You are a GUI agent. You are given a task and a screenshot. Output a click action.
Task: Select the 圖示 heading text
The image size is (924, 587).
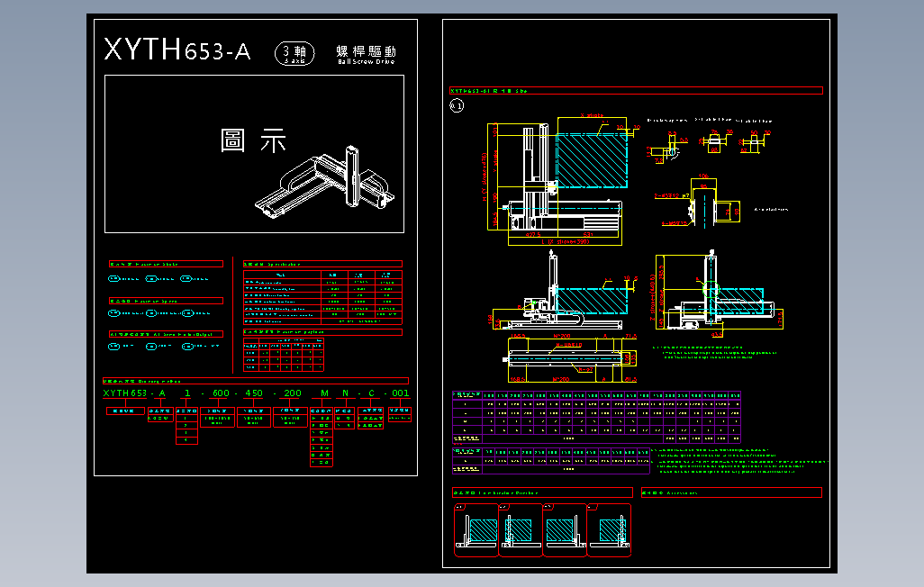pyautogui.click(x=253, y=140)
